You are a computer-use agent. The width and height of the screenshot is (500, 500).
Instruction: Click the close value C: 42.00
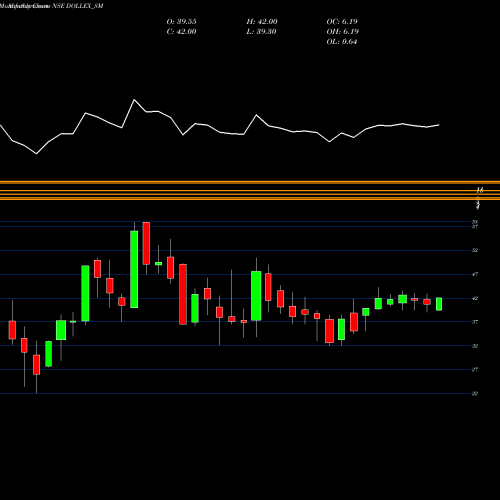(181, 32)
